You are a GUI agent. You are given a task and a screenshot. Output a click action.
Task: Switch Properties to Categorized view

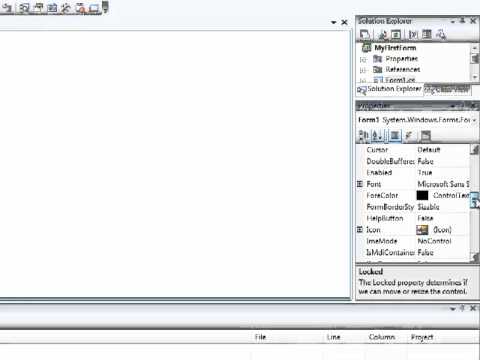364,135
